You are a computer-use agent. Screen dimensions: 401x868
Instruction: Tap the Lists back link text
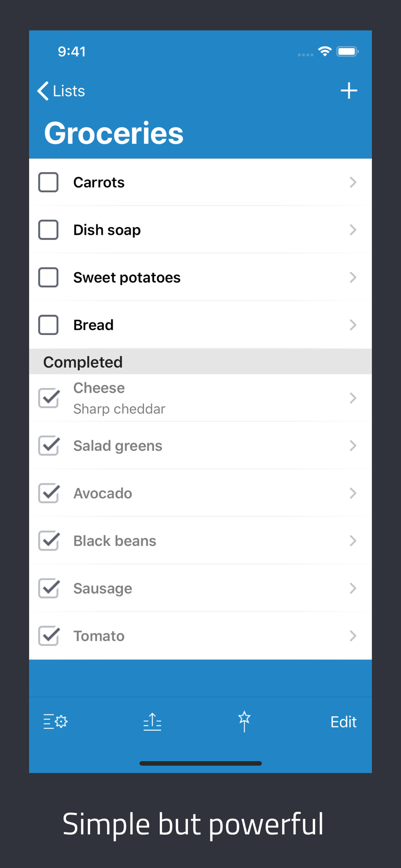click(x=69, y=91)
